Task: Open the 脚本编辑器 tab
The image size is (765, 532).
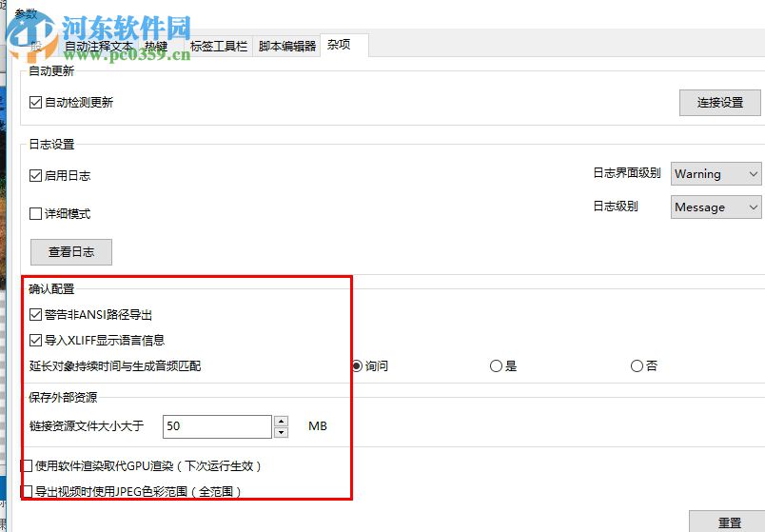Action: point(287,47)
